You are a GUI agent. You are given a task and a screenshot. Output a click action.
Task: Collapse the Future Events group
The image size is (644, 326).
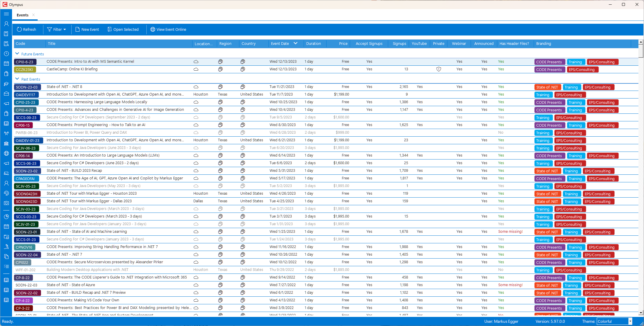17,54
